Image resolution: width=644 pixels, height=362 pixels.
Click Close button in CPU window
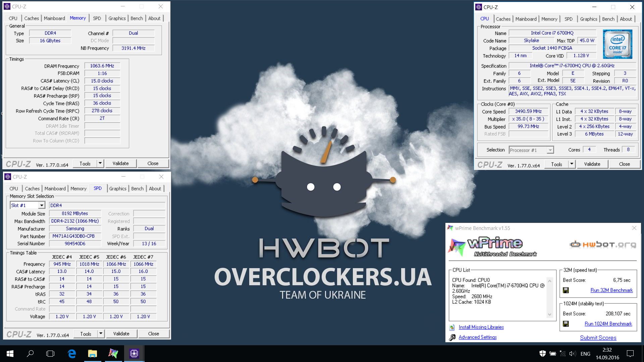coord(625,164)
